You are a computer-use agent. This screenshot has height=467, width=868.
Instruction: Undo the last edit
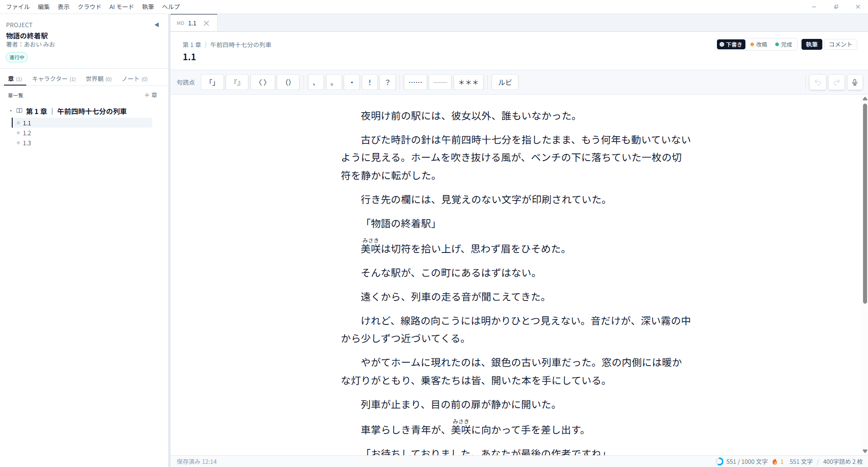tap(818, 82)
